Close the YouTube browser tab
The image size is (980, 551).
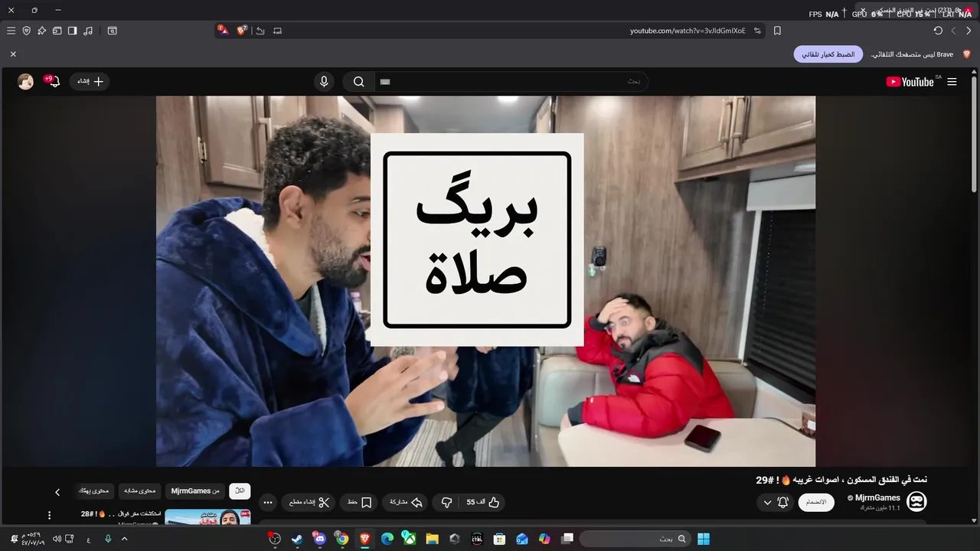pyautogui.click(x=863, y=11)
